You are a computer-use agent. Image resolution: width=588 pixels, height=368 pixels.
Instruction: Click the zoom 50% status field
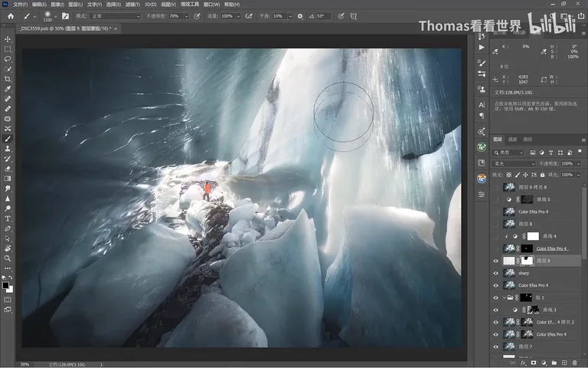click(x=24, y=364)
